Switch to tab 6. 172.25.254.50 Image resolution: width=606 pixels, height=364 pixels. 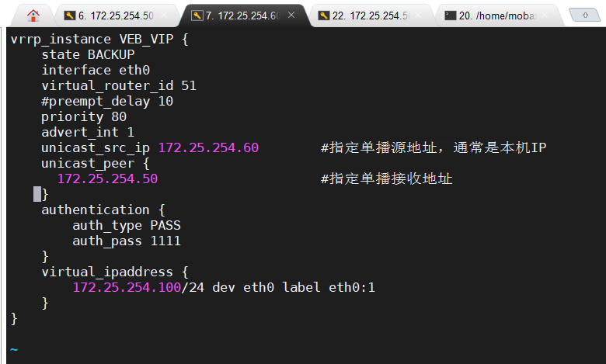115,16
